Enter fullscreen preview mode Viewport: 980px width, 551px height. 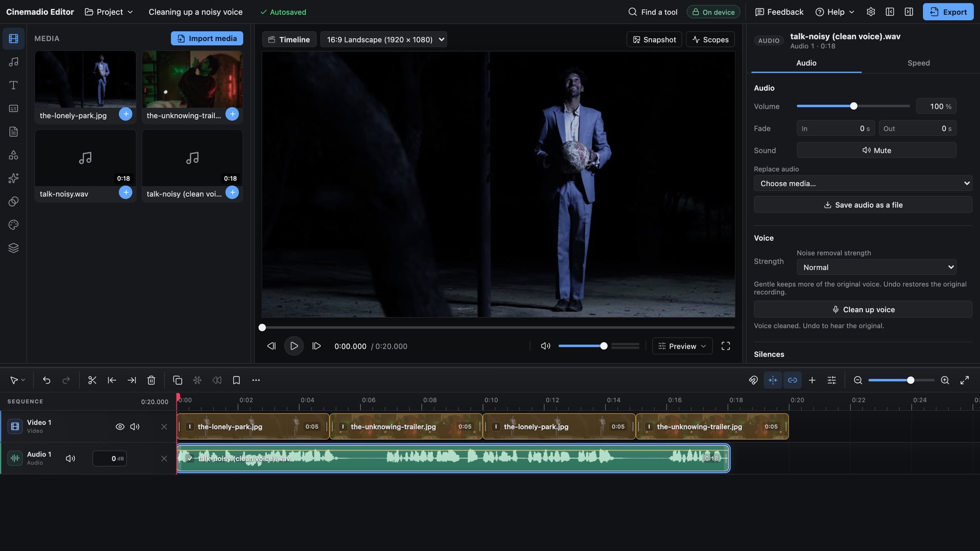click(726, 346)
